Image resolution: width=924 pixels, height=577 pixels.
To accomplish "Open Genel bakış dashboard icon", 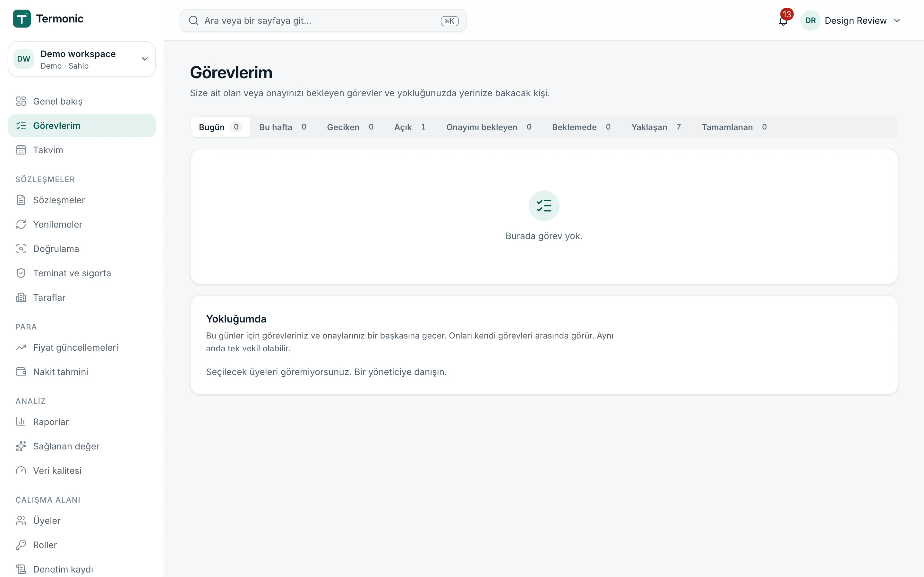I will (x=21, y=101).
